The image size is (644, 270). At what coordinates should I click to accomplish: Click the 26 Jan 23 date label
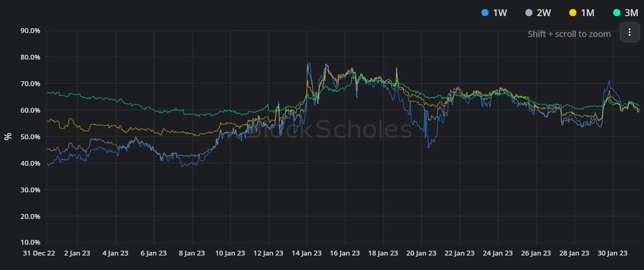click(x=536, y=253)
